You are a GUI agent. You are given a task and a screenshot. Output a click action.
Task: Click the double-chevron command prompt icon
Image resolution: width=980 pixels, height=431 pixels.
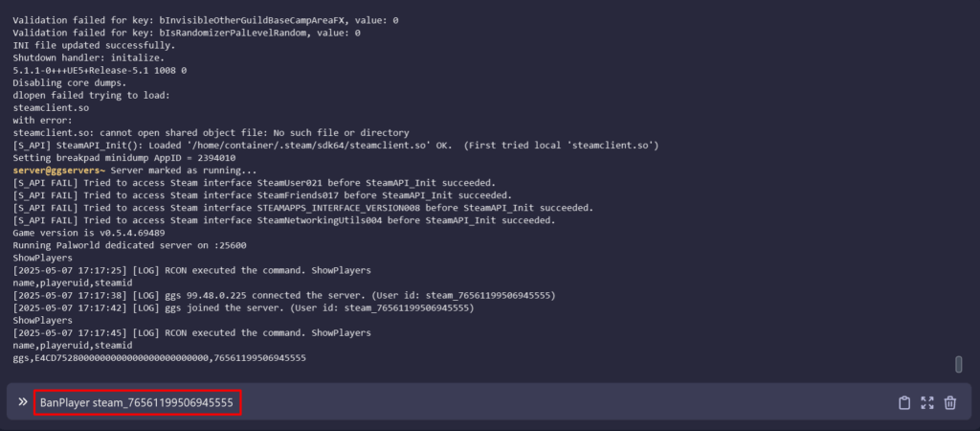22,402
